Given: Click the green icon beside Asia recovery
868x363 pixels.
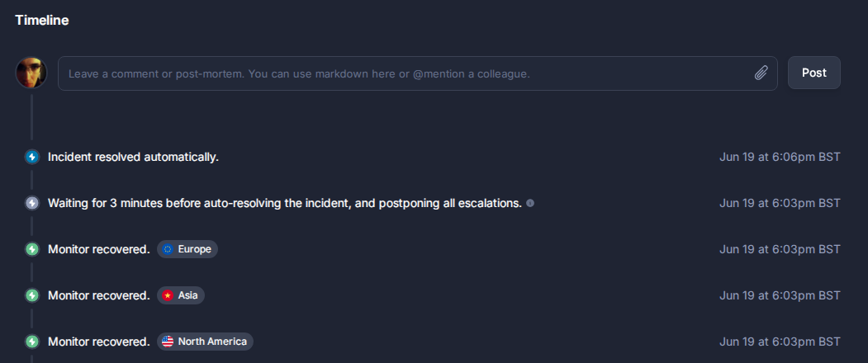Looking at the screenshot, I should pyautogui.click(x=32, y=295).
